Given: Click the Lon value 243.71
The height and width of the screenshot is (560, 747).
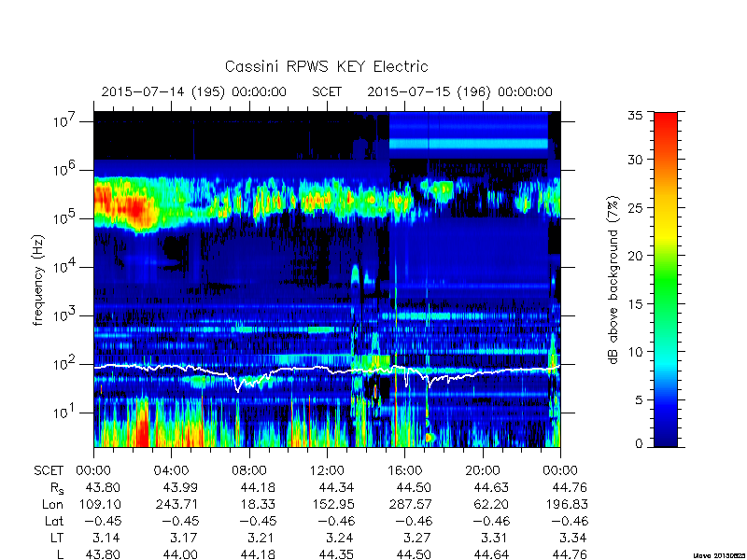Looking at the screenshot, I should pyautogui.click(x=176, y=504).
